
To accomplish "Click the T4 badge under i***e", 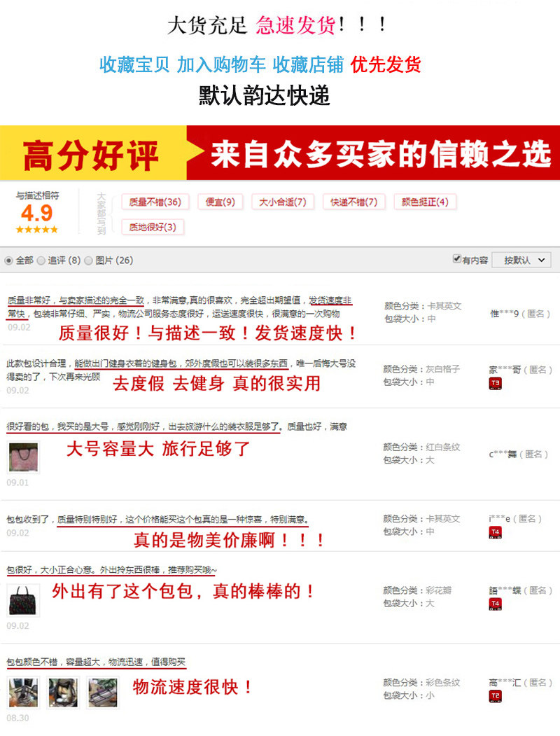I will 496,532.
